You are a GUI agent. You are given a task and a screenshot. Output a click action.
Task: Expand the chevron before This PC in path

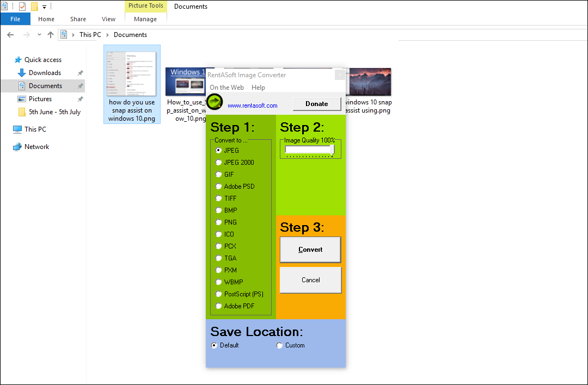point(73,35)
